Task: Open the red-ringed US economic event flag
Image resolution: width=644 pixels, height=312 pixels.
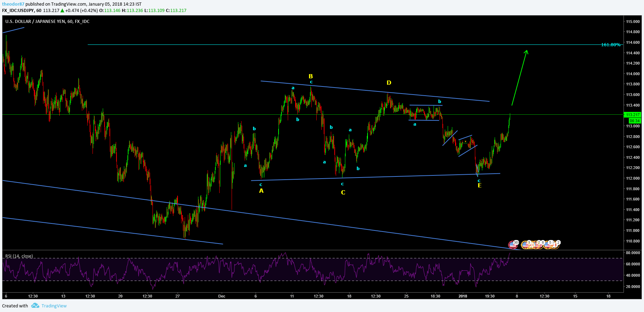Action: coord(513,245)
